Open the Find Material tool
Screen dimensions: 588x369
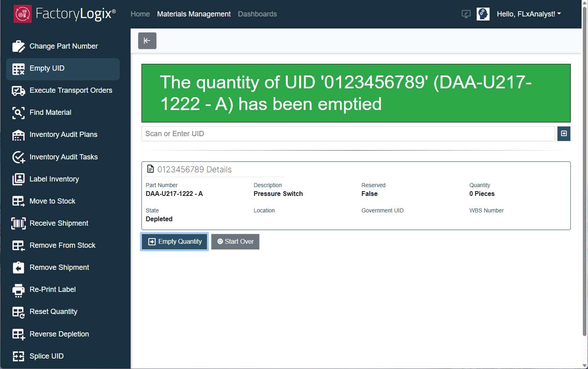(x=50, y=112)
